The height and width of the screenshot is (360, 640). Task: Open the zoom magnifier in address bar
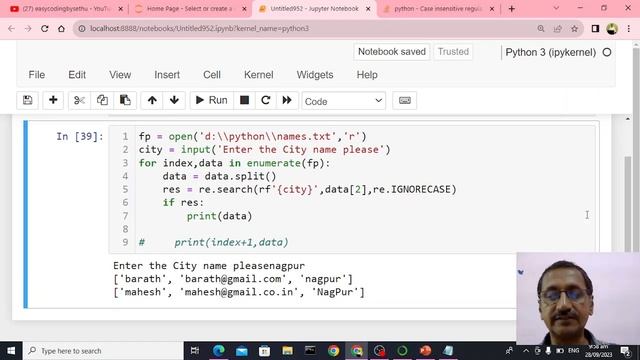pyautogui.click(x=541, y=29)
